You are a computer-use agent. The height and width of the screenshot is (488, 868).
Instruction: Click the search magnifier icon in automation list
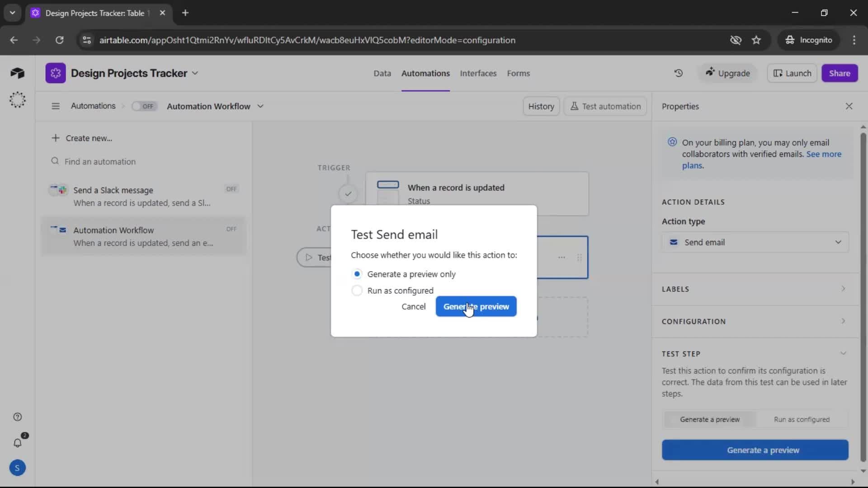click(55, 161)
